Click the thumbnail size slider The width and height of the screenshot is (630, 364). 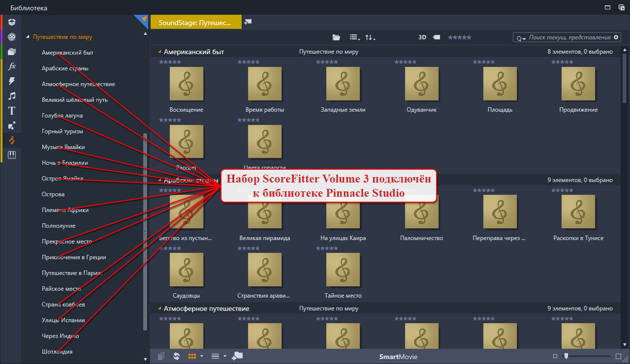[587, 356]
